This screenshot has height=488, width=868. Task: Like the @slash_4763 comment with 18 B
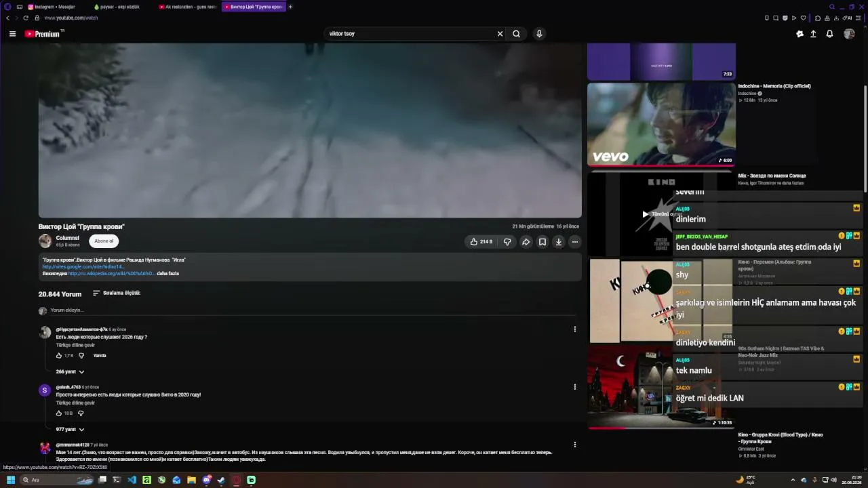[x=59, y=413]
